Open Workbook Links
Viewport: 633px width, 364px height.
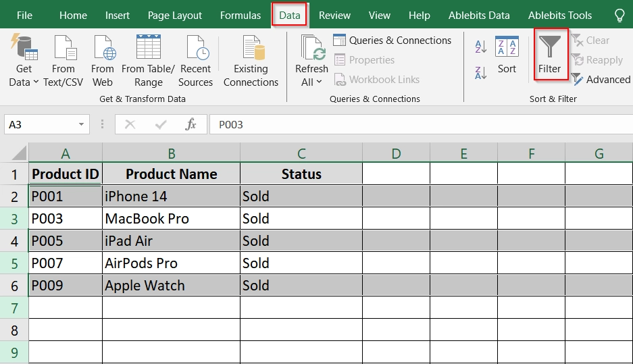pyautogui.click(x=377, y=80)
